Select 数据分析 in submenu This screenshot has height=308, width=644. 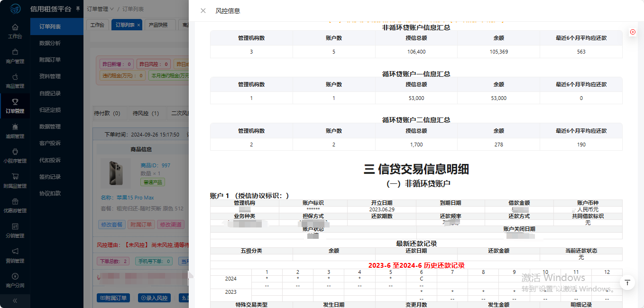50,43
